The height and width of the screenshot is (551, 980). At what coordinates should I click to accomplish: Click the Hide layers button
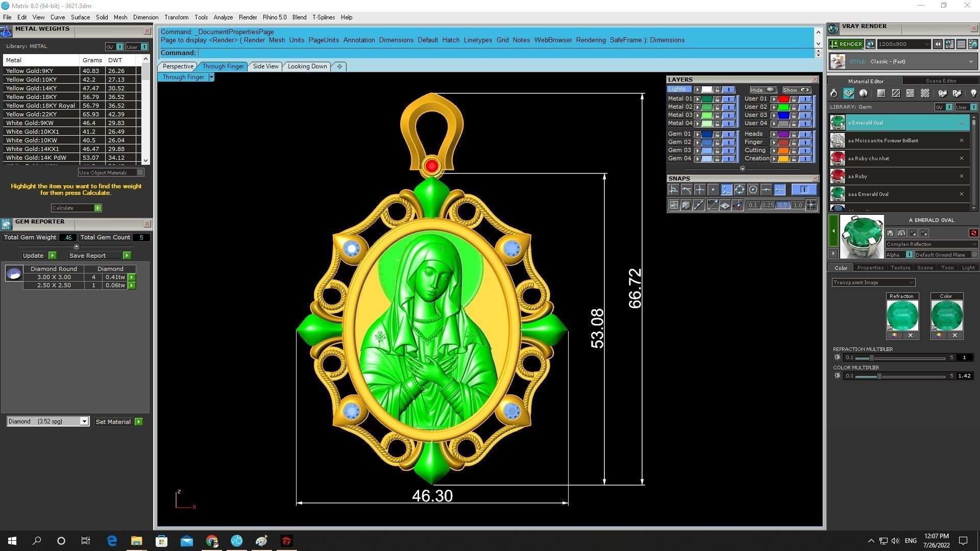(x=763, y=90)
